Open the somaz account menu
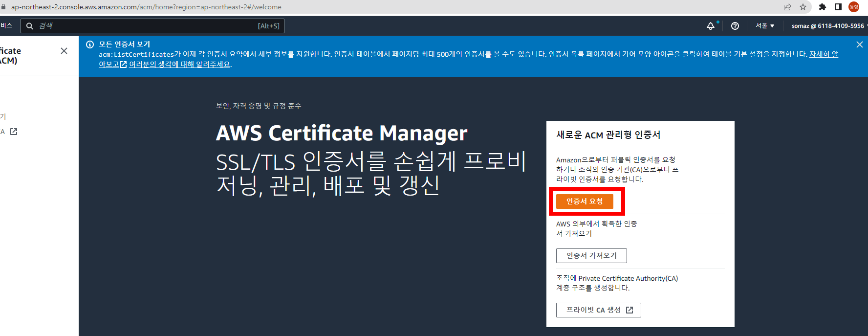This screenshot has height=336, width=868. point(829,26)
